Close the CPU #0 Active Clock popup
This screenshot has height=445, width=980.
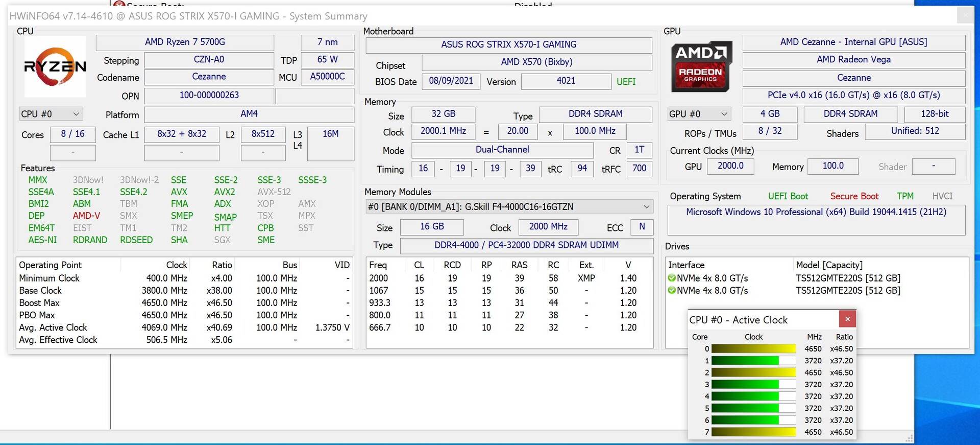tap(847, 319)
